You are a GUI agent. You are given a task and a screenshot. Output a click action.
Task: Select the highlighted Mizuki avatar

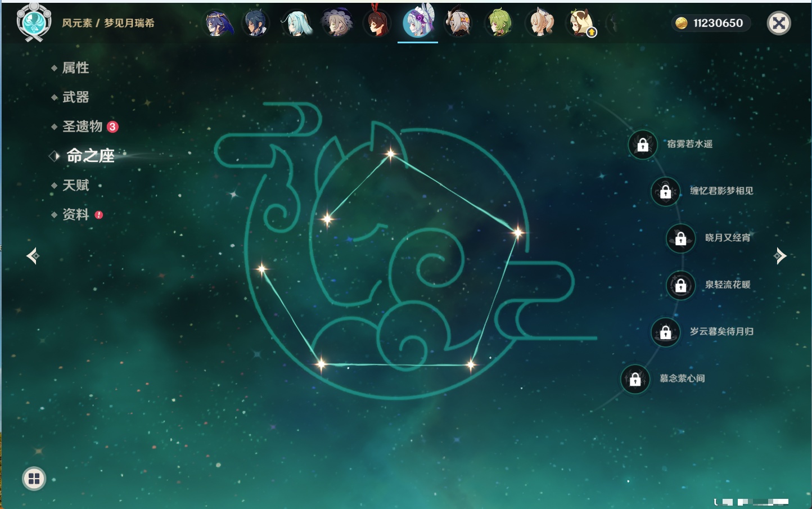(x=418, y=22)
